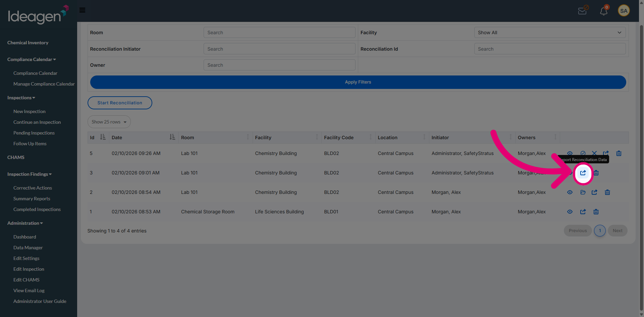View reconciliation with Id 1

tap(570, 212)
